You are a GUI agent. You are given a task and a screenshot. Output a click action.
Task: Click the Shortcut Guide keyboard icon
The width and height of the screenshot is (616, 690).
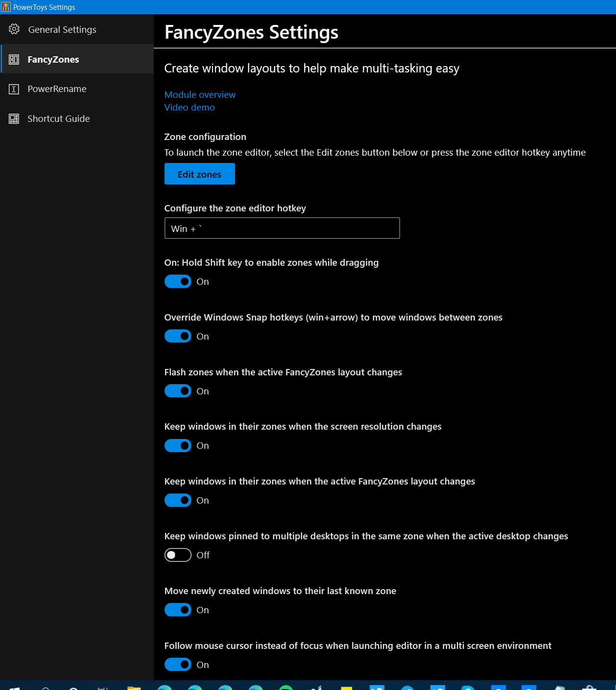coord(14,118)
